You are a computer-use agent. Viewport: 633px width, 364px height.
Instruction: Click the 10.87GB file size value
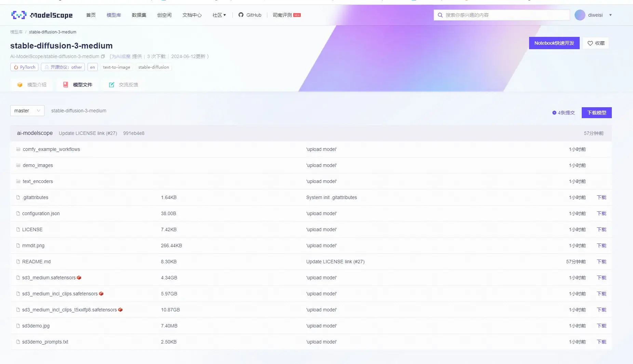pos(170,310)
